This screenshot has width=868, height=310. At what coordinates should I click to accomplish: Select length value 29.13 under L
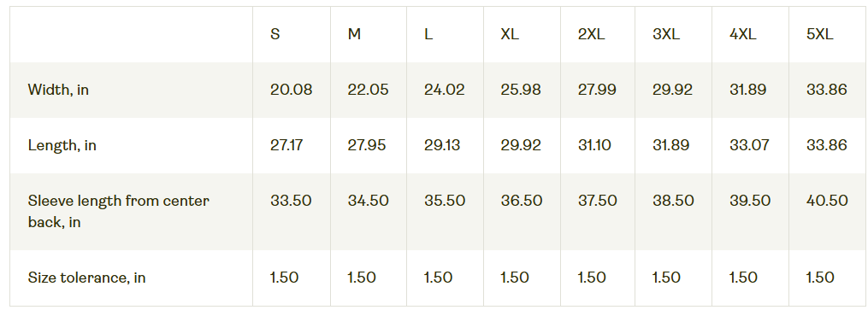tap(442, 145)
